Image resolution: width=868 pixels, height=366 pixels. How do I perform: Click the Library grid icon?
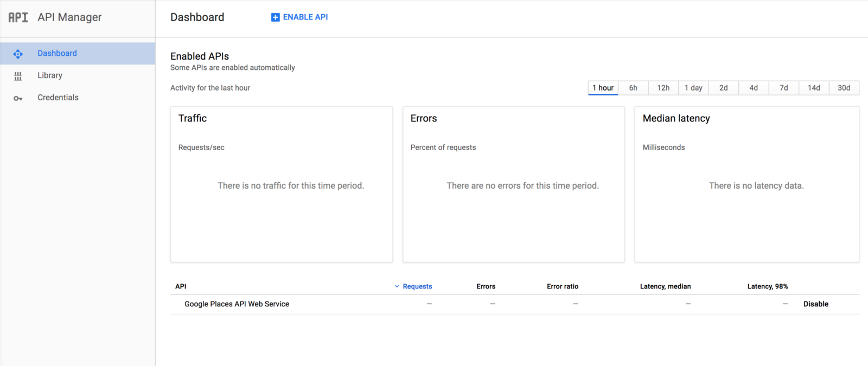18,76
